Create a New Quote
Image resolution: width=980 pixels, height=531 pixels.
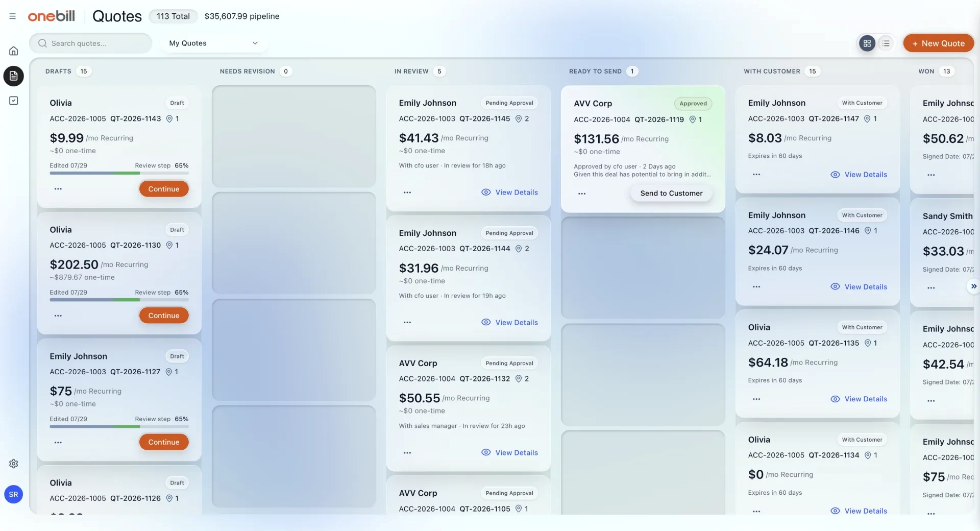tap(938, 43)
